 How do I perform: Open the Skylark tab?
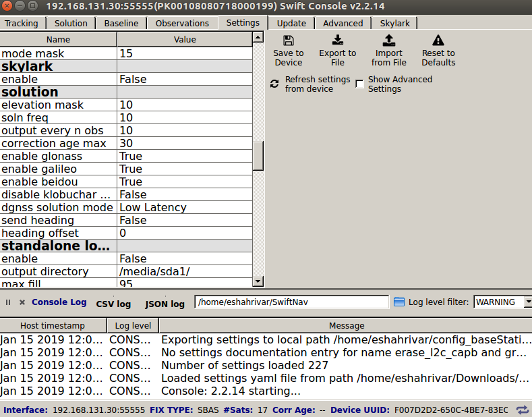click(394, 23)
